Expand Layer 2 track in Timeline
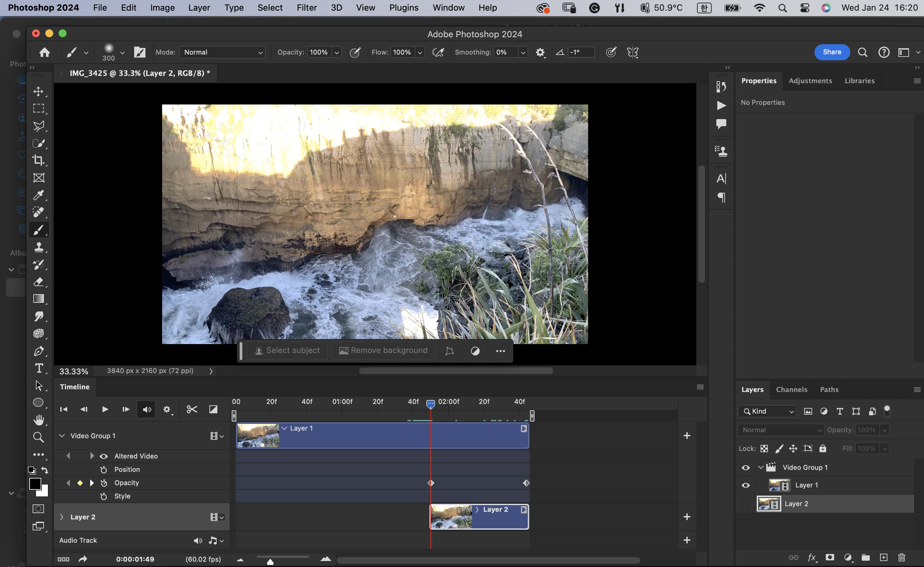The height and width of the screenshot is (567, 924). pos(62,517)
